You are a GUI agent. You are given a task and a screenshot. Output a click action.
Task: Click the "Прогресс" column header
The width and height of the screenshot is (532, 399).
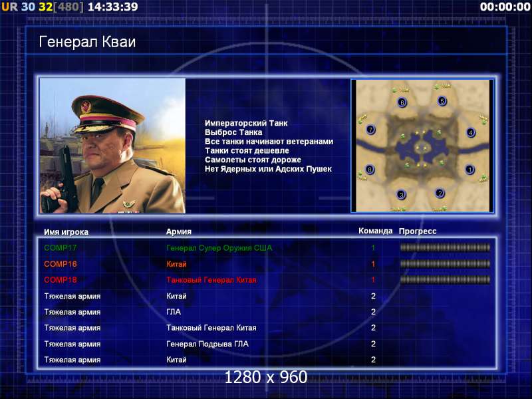click(418, 231)
